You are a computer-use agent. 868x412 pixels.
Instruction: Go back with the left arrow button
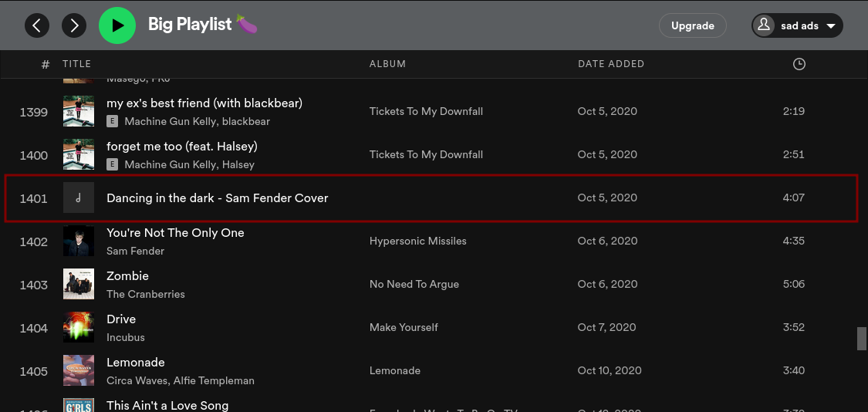(36, 25)
